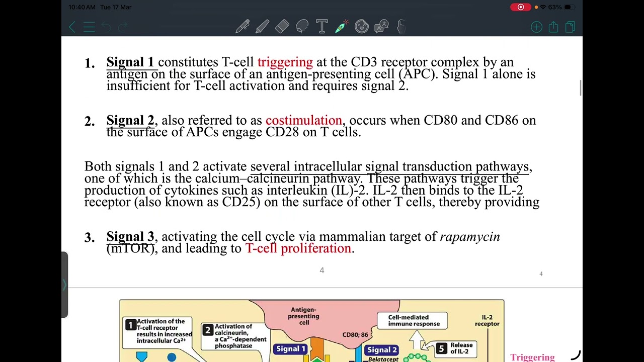Click the centered page number 4
This screenshot has width=644, height=362.
322,270
